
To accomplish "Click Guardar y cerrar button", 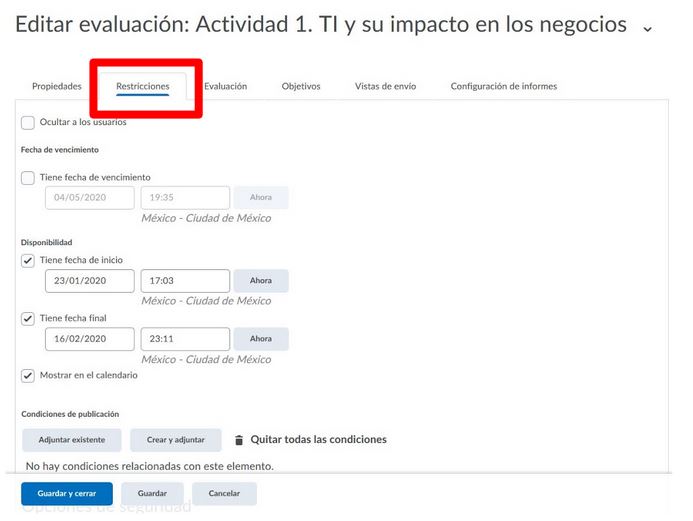I will click(x=67, y=494).
